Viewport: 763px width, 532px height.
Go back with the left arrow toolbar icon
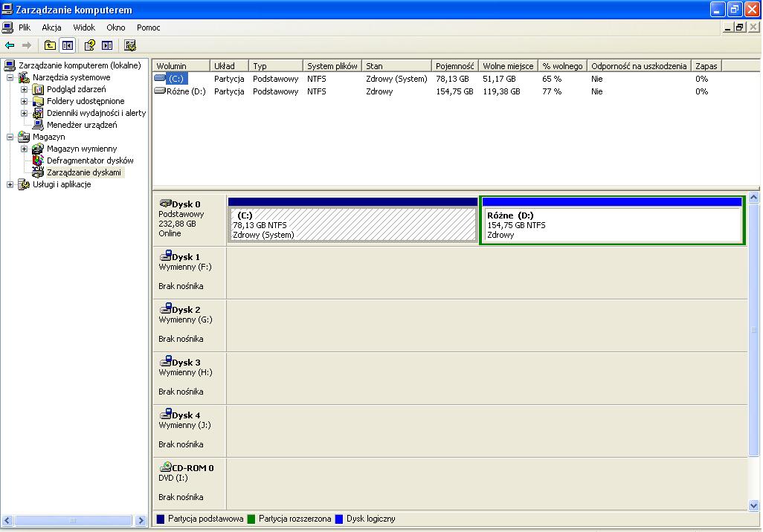tap(10, 46)
